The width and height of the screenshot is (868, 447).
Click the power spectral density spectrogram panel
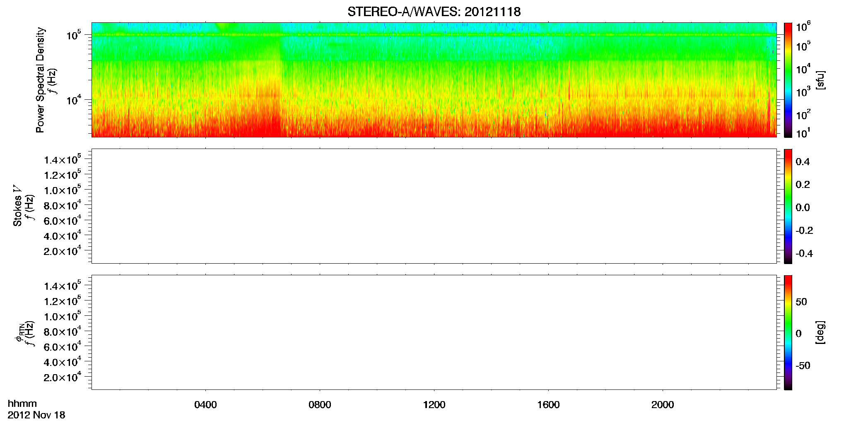tap(434, 80)
